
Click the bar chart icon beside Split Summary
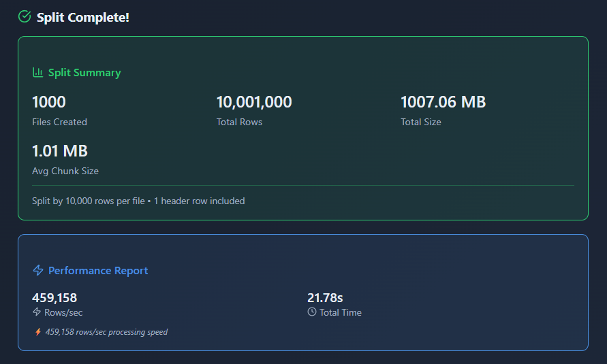coord(38,72)
